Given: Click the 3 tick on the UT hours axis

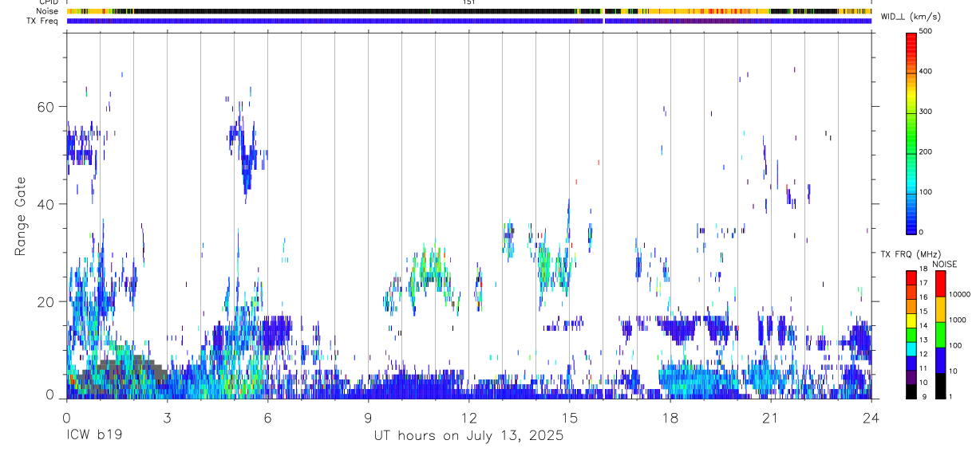Looking at the screenshot, I should click(167, 418).
